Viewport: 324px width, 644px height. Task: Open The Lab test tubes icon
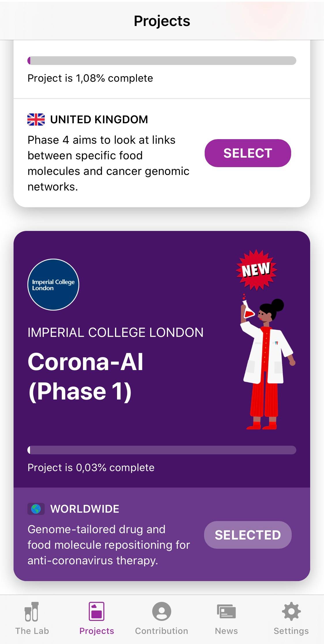point(32,611)
